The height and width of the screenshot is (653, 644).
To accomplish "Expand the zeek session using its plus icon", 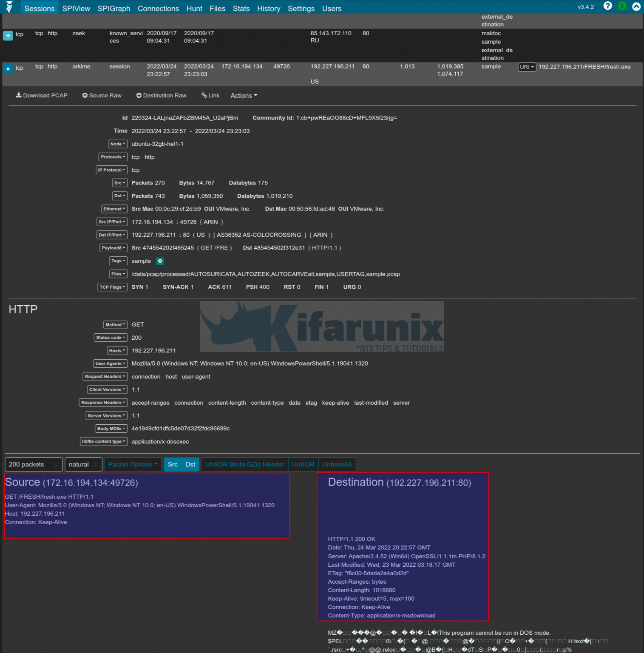I will 8,35.
